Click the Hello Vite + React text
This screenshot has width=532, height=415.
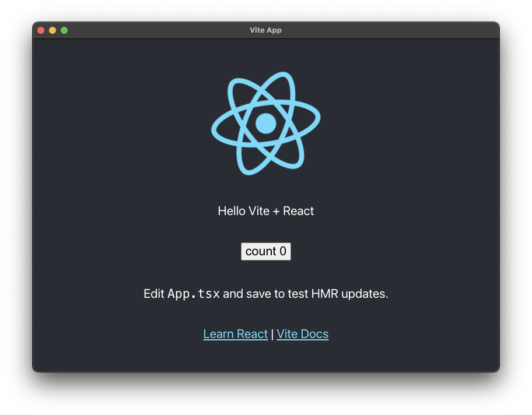(x=265, y=211)
